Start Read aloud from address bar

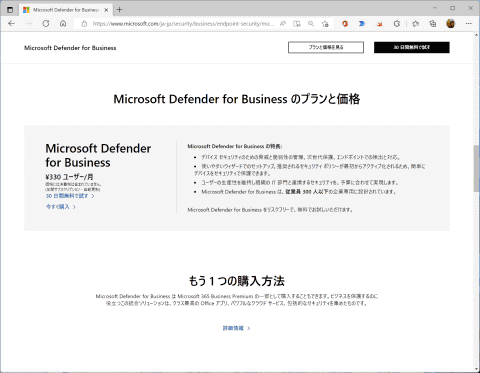coord(283,24)
